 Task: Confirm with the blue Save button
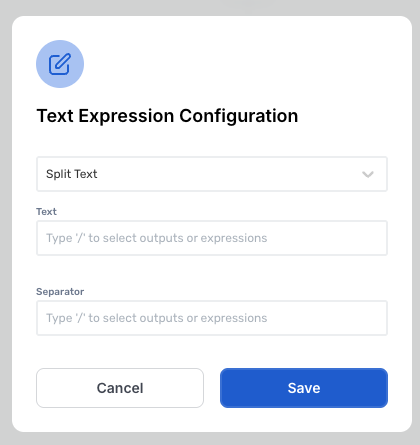(x=304, y=388)
